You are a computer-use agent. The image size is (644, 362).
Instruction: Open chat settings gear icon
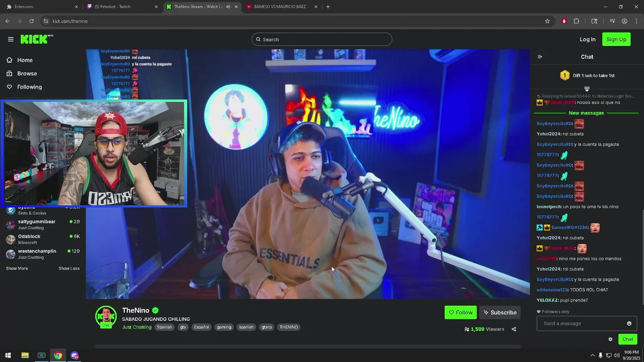610,339
